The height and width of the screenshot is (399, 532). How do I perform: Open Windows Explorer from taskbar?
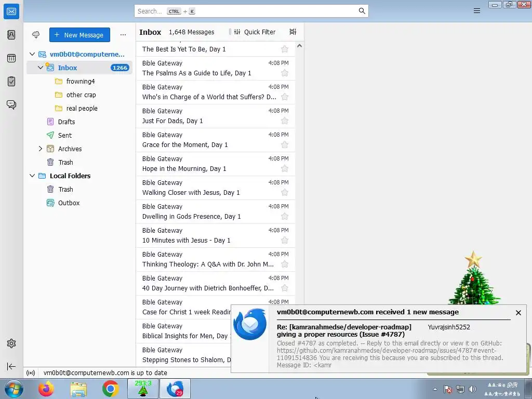78,389
